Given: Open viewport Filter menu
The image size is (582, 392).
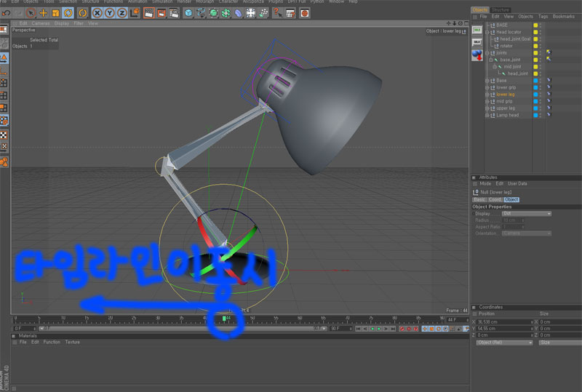Looking at the screenshot, I should point(79,23).
